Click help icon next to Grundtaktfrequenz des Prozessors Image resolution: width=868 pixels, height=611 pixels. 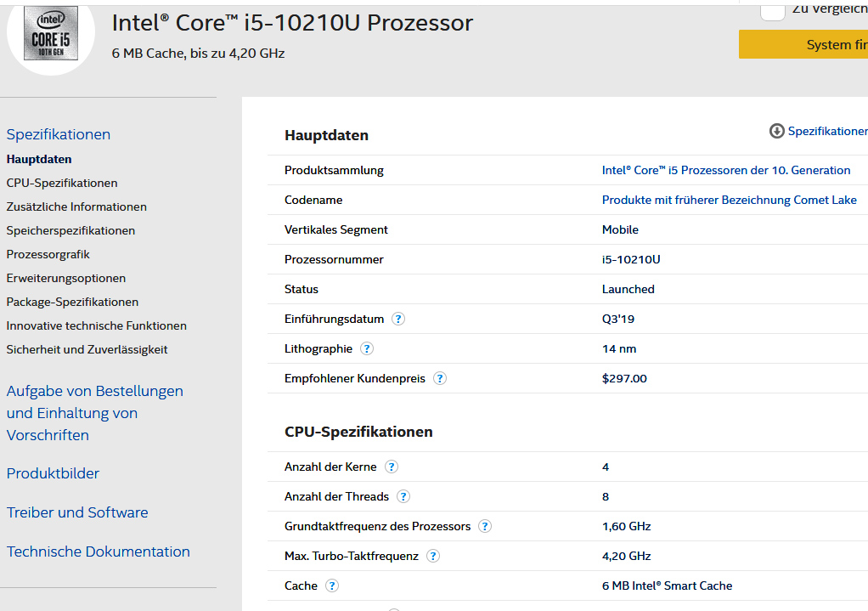[x=485, y=527]
